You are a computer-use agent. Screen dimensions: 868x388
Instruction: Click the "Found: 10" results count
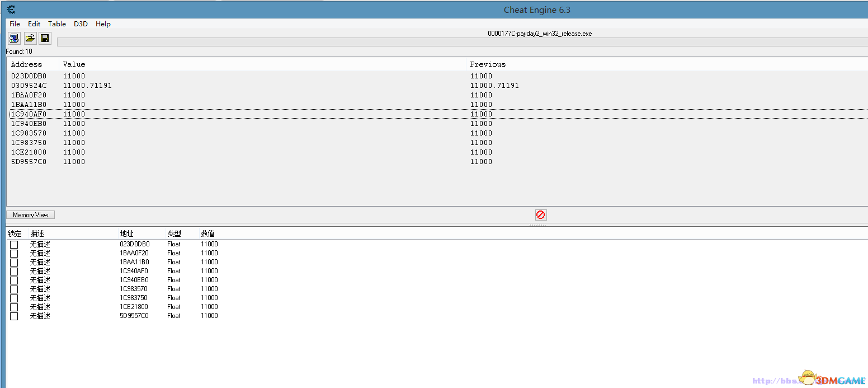[19, 52]
